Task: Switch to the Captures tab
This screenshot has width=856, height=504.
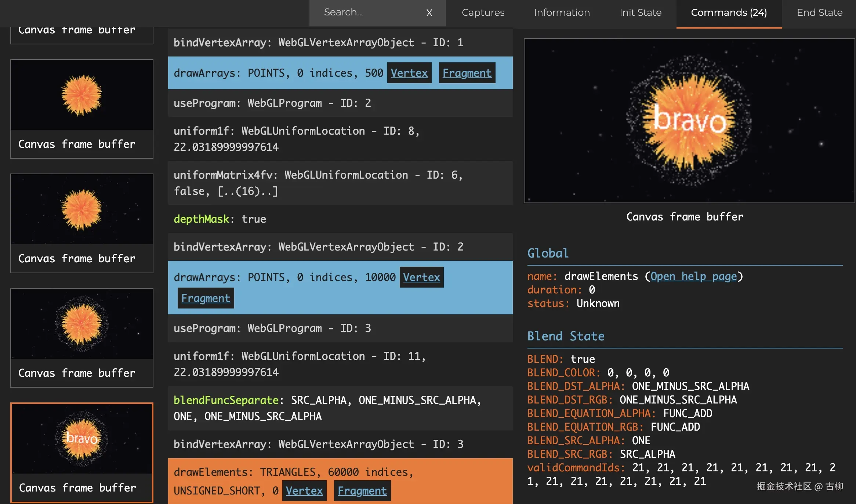Action: point(483,12)
